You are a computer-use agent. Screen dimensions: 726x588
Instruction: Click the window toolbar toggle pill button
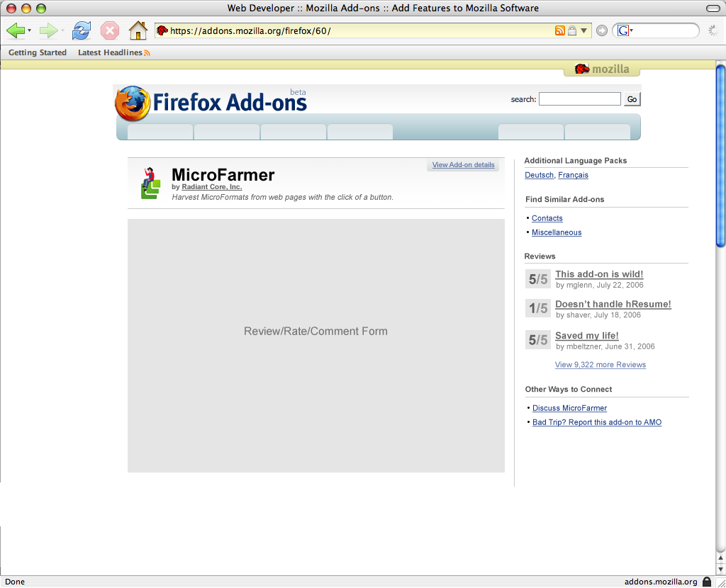click(x=713, y=9)
